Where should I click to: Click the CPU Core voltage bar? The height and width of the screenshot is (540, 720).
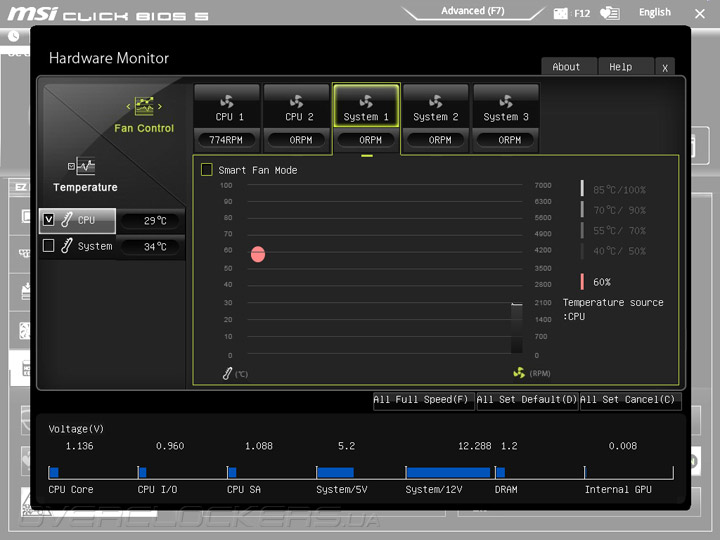[54, 472]
